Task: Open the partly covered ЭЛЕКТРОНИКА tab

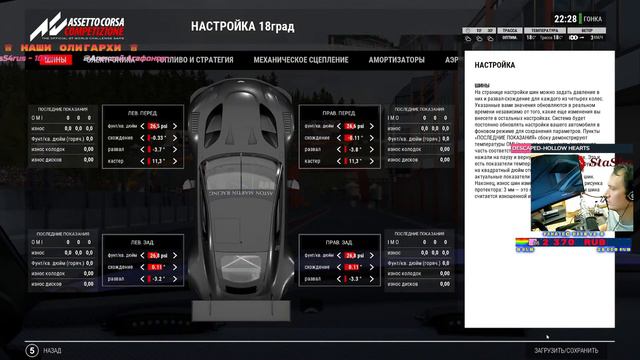Action: point(110,60)
